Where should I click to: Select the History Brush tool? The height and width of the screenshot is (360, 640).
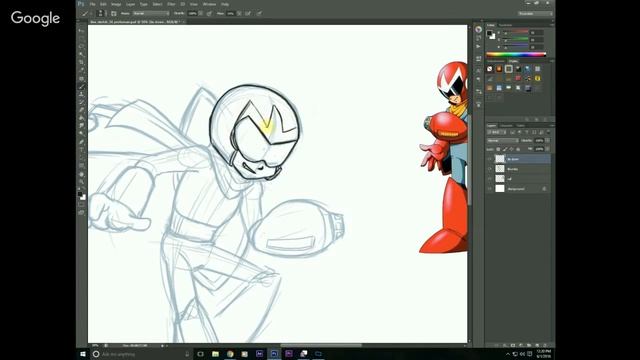(x=82, y=102)
